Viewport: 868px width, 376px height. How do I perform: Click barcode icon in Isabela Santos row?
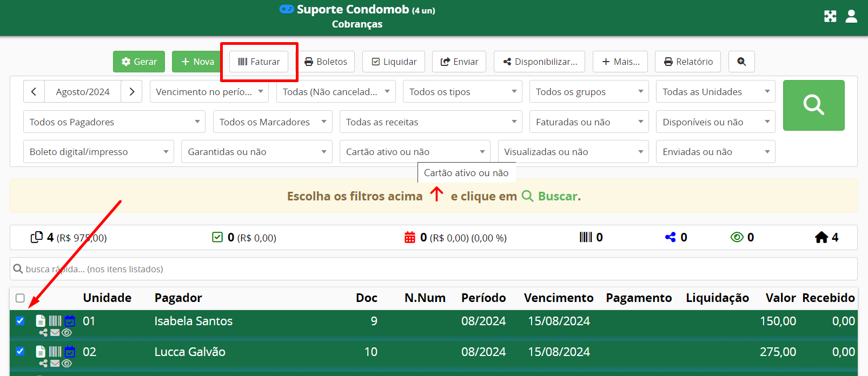55,321
